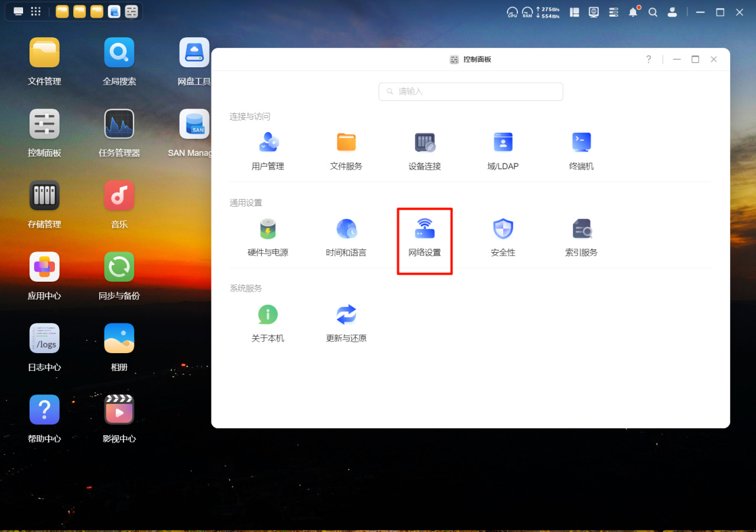Click the 通用设置 section heading
The width and height of the screenshot is (756, 532).
[246, 203]
